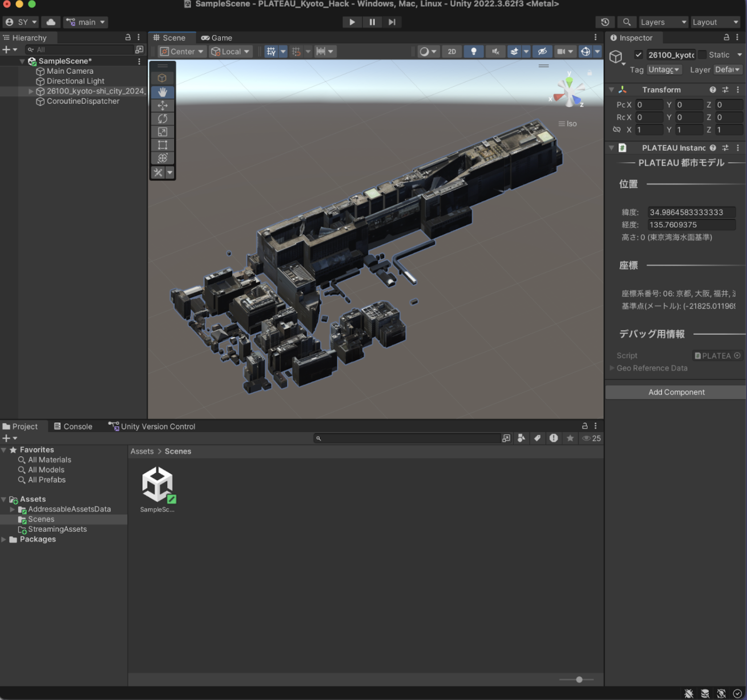Click the Step forward button
Screen dimensions: 747x700
(x=392, y=22)
